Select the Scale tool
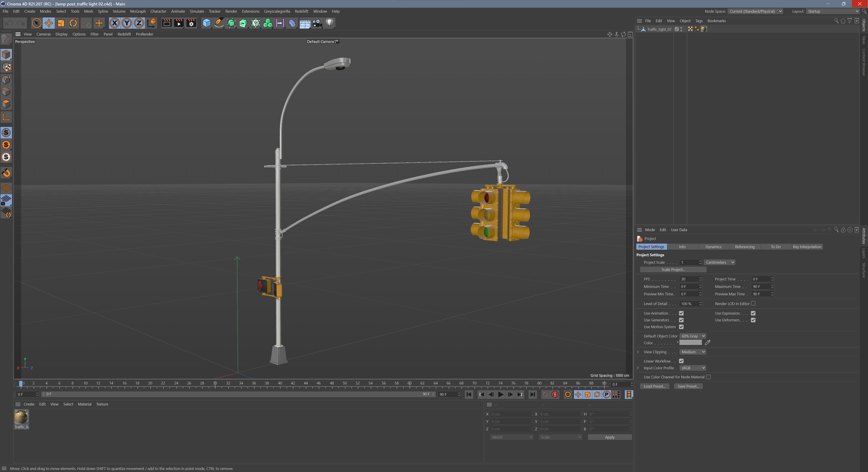This screenshot has height=472, width=868. 61,23
